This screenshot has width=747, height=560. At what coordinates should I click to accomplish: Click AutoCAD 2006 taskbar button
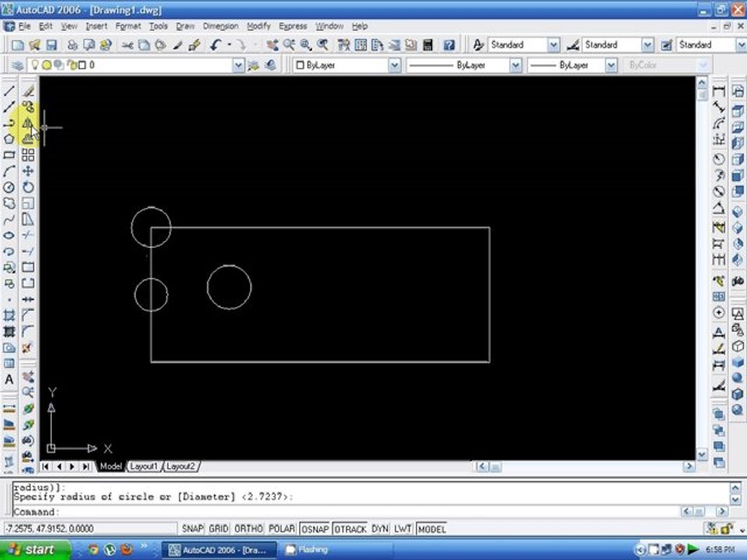(x=219, y=550)
